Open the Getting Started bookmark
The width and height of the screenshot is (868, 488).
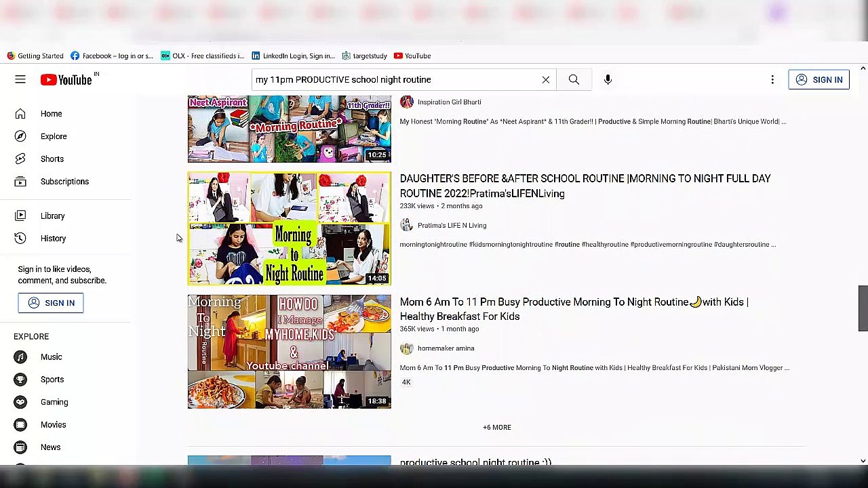coord(35,56)
